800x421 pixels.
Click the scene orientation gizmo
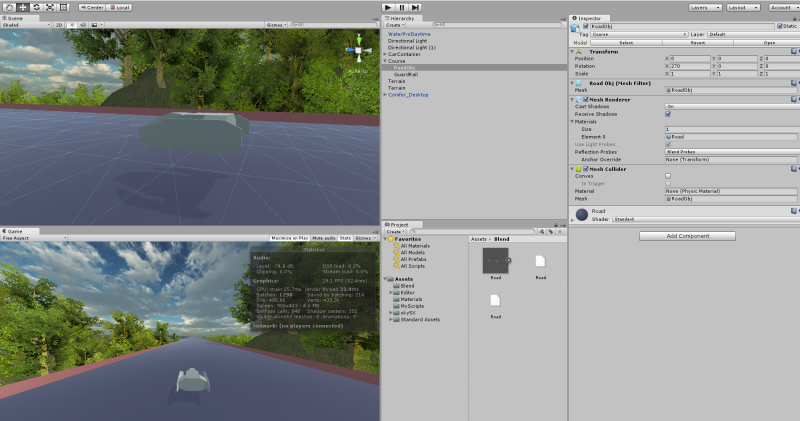pos(359,50)
